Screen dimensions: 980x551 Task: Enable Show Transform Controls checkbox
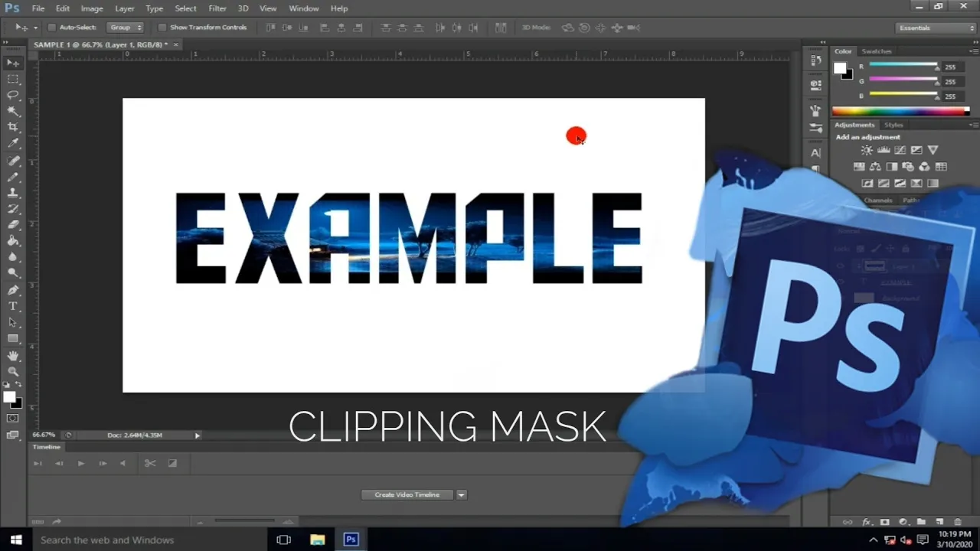pos(162,28)
